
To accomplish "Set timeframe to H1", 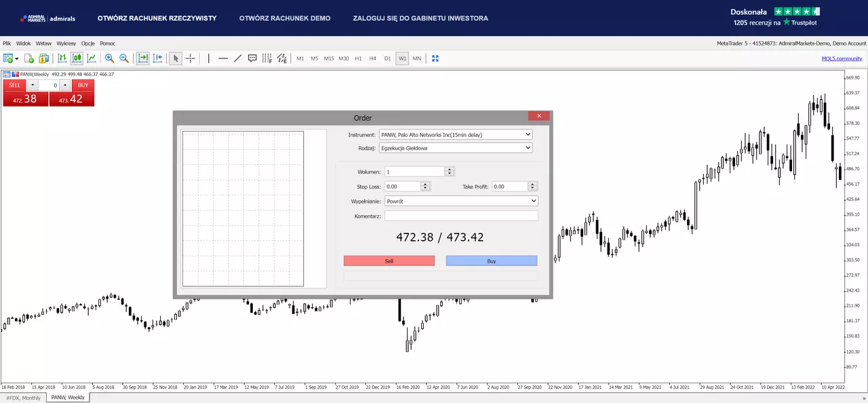I will pyautogui.click(x=359, y=58).
